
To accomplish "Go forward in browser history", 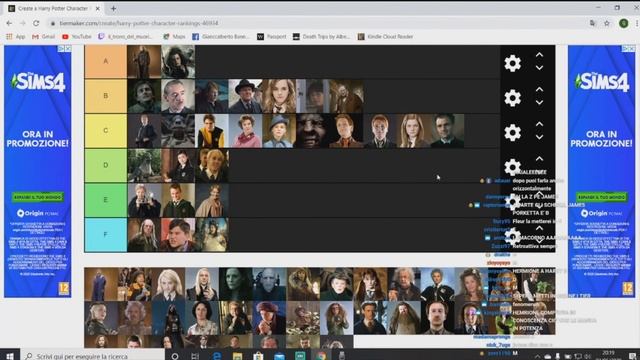I will [22, 23].
